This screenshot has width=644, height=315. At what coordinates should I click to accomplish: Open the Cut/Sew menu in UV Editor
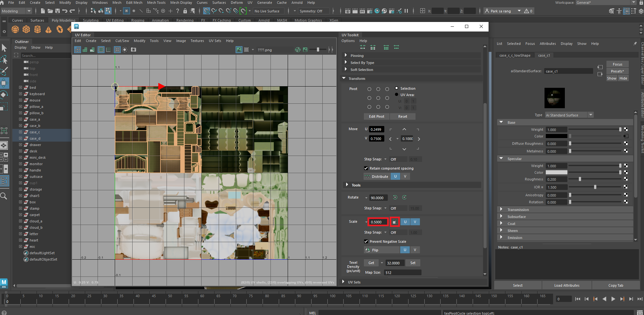click(x=122, y=41)
